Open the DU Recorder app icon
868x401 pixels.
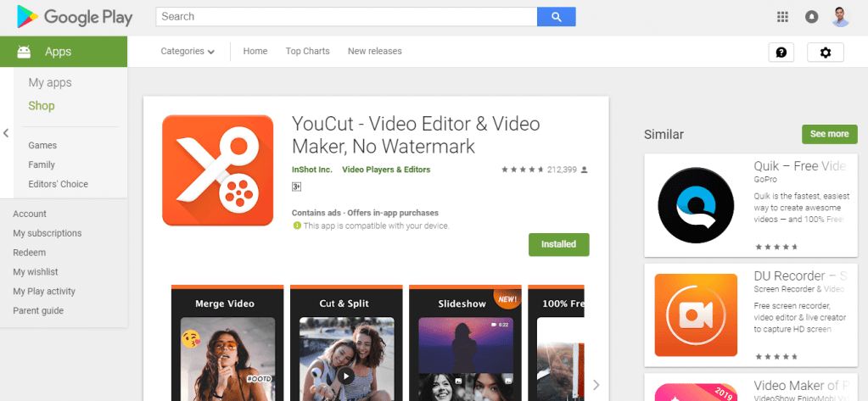tap(696, 315)
